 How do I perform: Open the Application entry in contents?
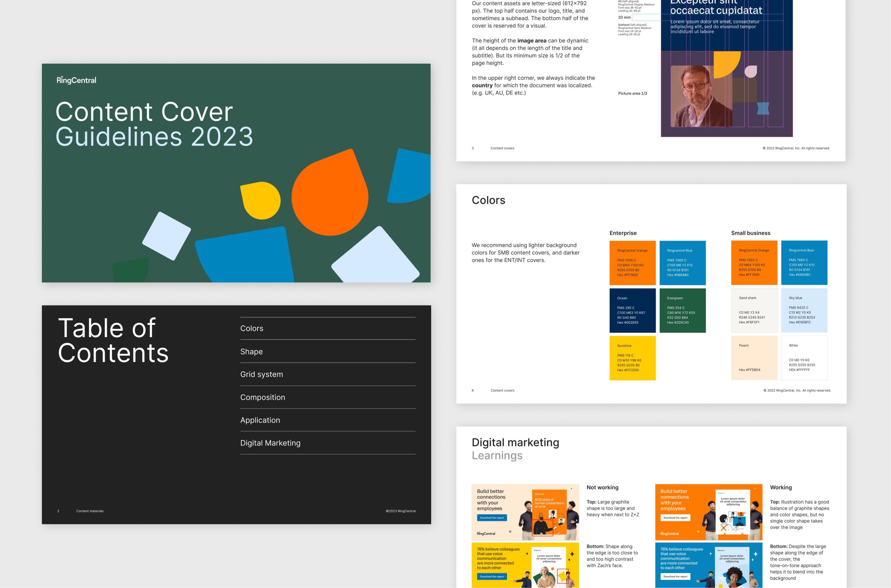coord(260,421)
